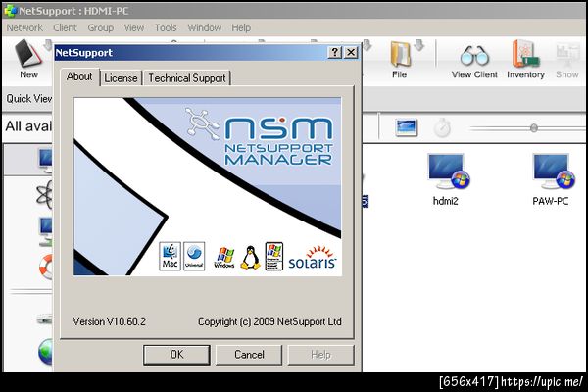Click the dialog's Help button
The height and width of the screenshot is (392, 588).
click(x=321, y=355)
